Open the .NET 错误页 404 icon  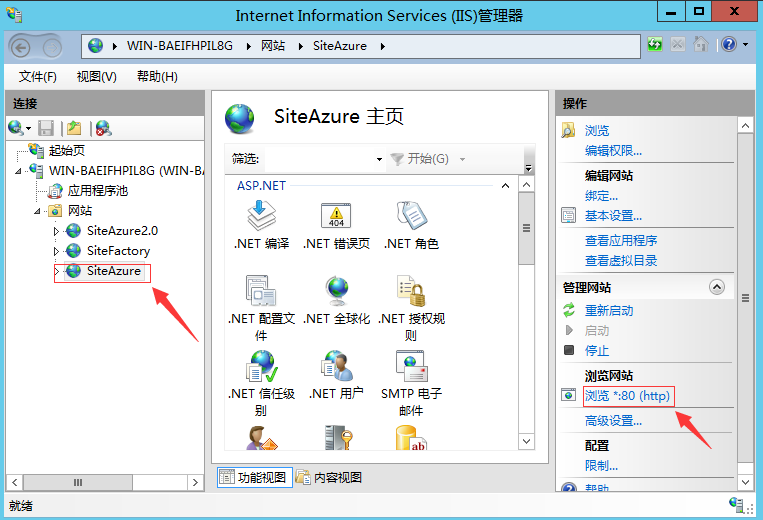336,215
